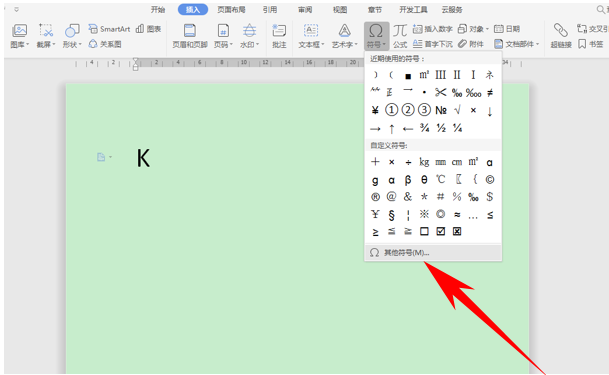This screenshot has width=609, height=375.
Task: Insert the copyright © symbol
Action: [x=490, y=179]
